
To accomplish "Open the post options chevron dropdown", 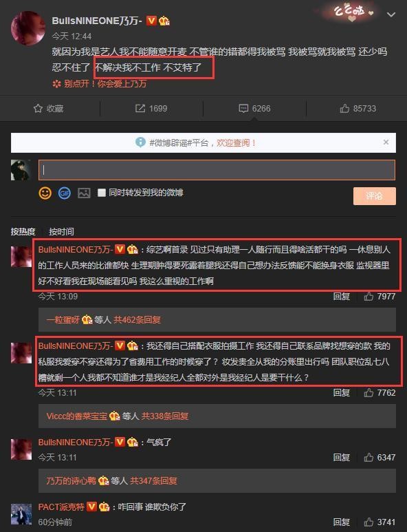I will click(x=391, y=14).
